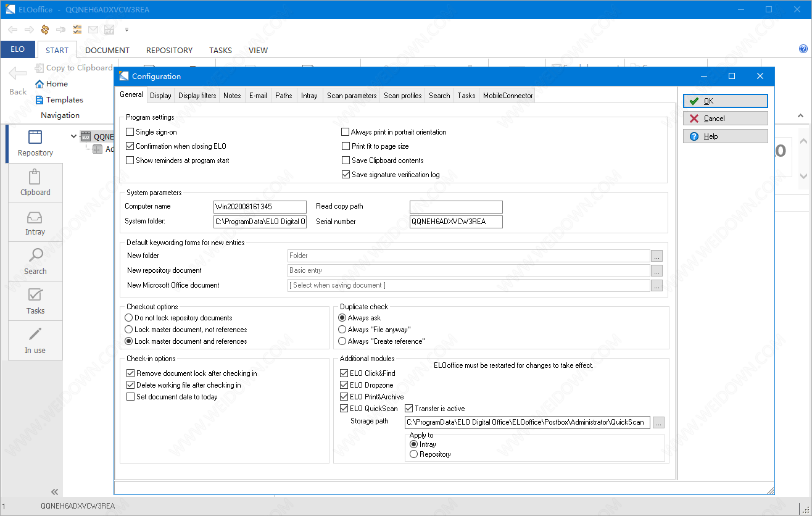This screenshot has height=516, width=812.
Task: Switch to the VIEW ribbon tab
Action: (258, 51)
